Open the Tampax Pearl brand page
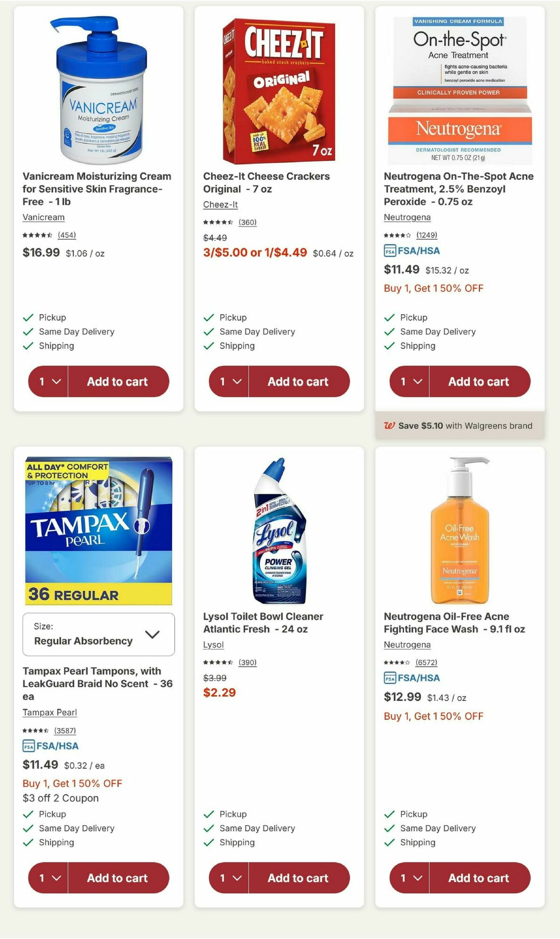The height and width of the screenshot is (939, 560). click(50, 713)
